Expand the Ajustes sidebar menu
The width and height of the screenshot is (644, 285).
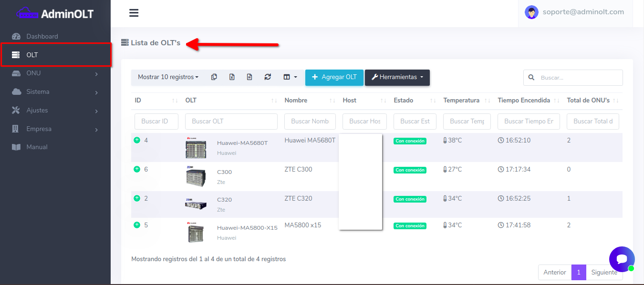(55, 110)
